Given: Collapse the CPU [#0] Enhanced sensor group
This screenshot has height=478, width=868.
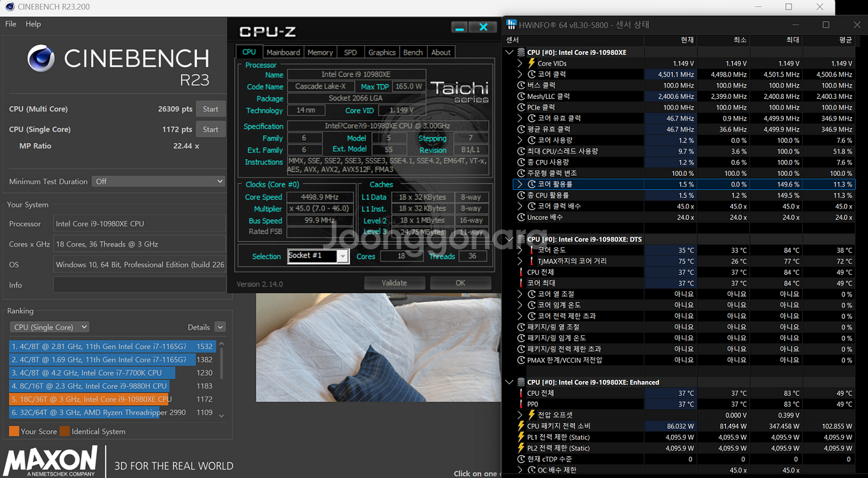Looking at the screenshot, I should click(509, 382).
